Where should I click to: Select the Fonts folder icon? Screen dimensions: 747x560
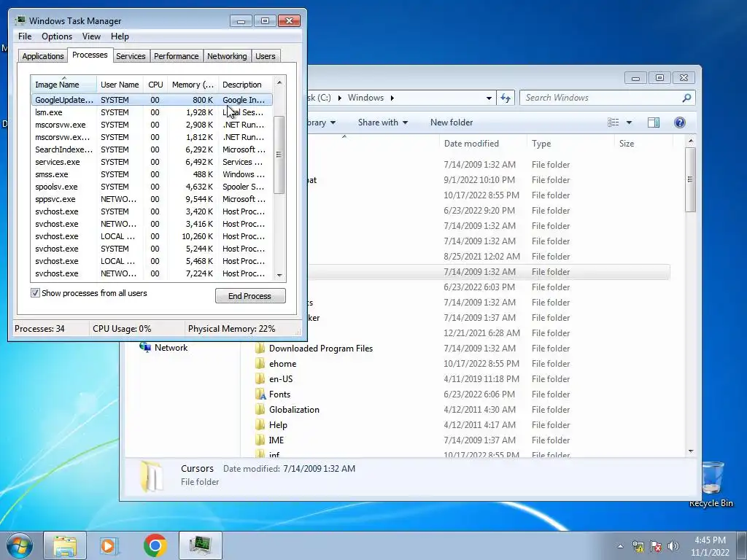coord(260,394)
